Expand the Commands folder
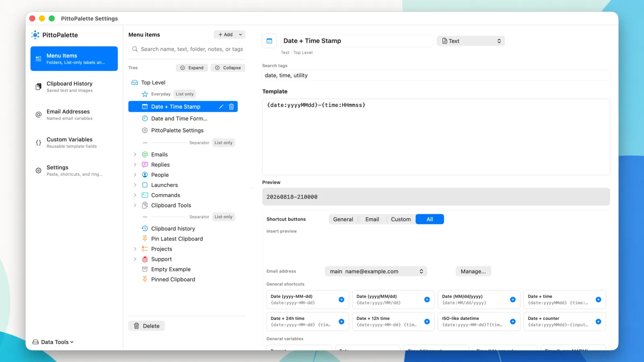The height and width of the screenshot is (362, 644). [135, 195]
